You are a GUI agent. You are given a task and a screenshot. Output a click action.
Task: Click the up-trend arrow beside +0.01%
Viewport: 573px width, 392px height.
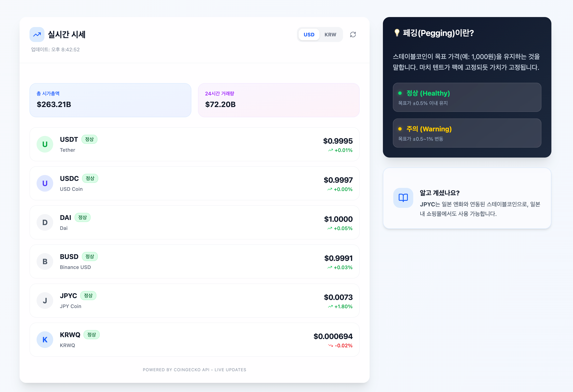click(330, 150)
